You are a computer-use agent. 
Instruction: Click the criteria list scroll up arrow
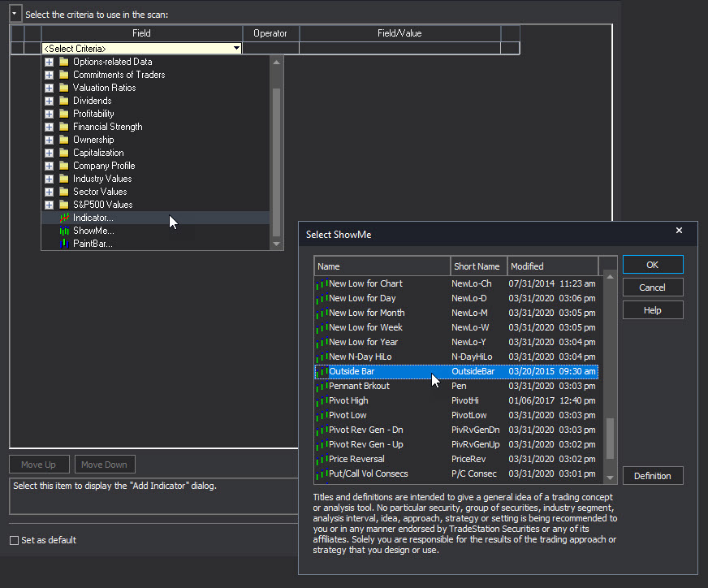click(277, 63)
